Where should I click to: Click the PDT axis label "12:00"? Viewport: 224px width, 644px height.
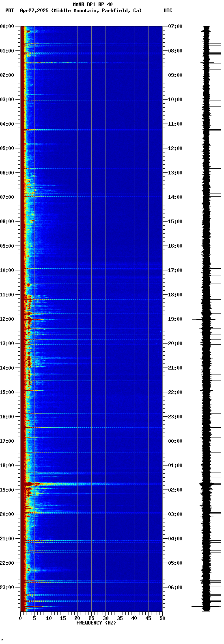tap(7, 319)
